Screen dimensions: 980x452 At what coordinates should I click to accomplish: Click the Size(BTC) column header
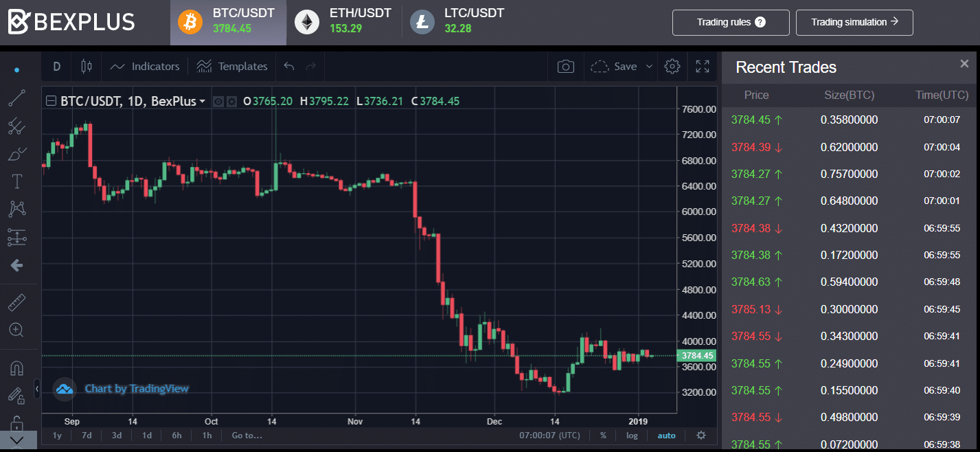850,95
